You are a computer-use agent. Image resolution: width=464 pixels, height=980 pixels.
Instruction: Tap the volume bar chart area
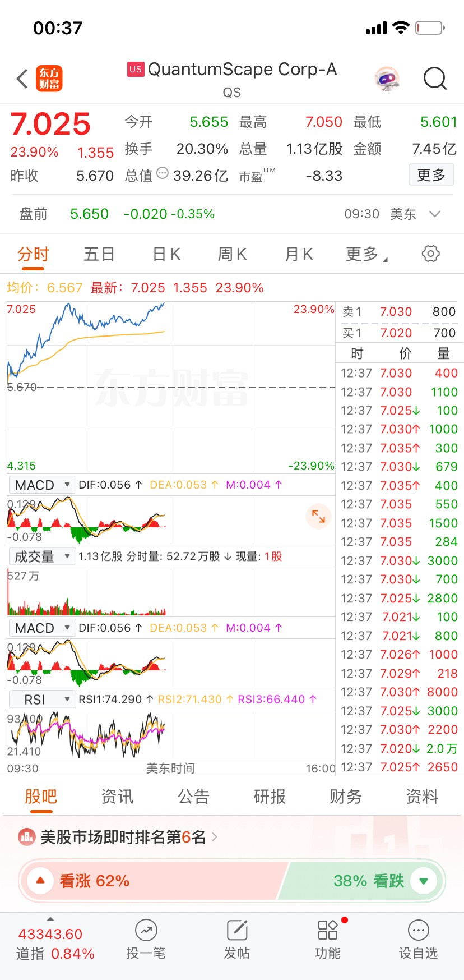[x=171, y=591]
